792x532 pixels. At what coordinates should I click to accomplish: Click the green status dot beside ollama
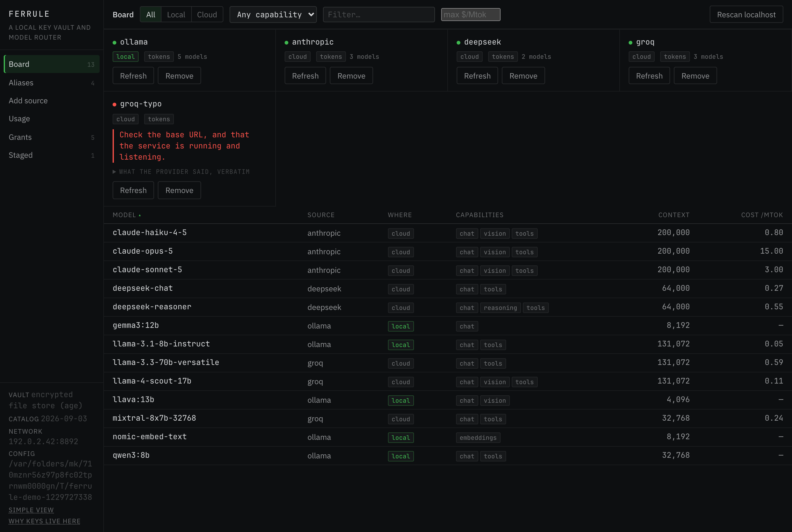[114, 42]
